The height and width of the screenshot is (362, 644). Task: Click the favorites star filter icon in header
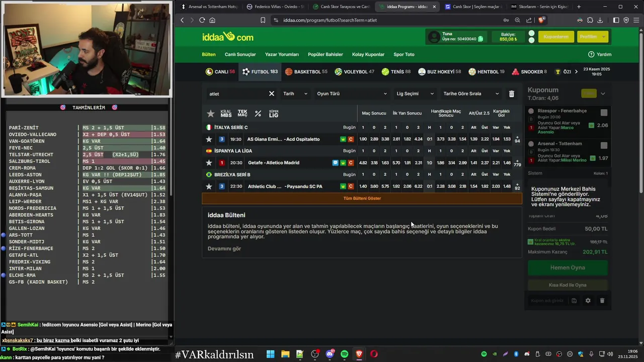coord(211,114)
